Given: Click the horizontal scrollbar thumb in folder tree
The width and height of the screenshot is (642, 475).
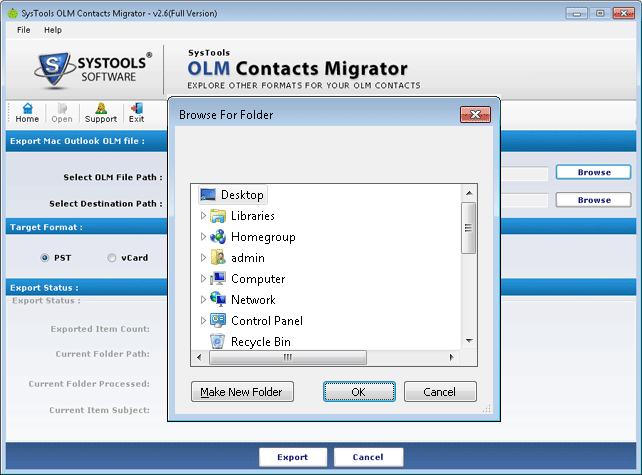Looking at the screenshot, I should (288, 357).
